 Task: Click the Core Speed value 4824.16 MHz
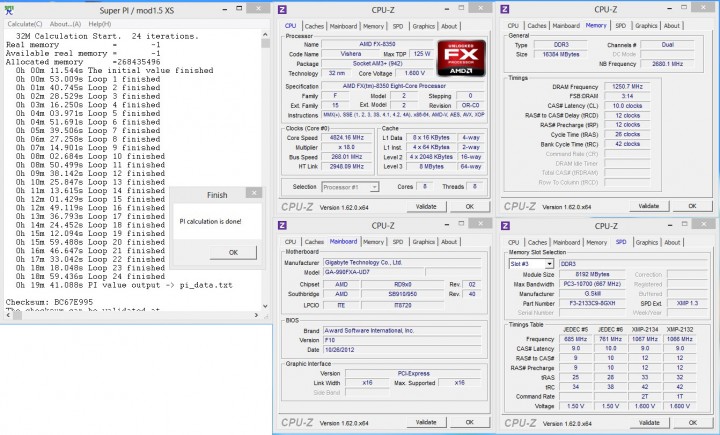pyautogui.click(x=347, y=138)
